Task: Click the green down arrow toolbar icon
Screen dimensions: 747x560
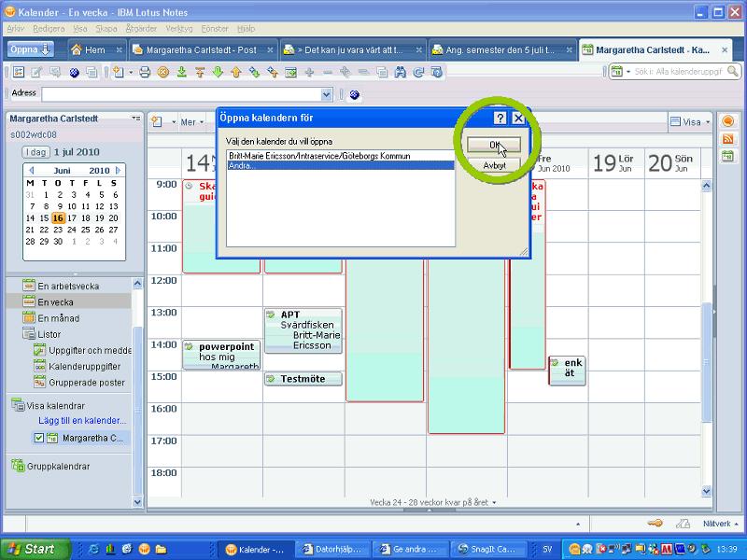Action: tap(218, 73)
